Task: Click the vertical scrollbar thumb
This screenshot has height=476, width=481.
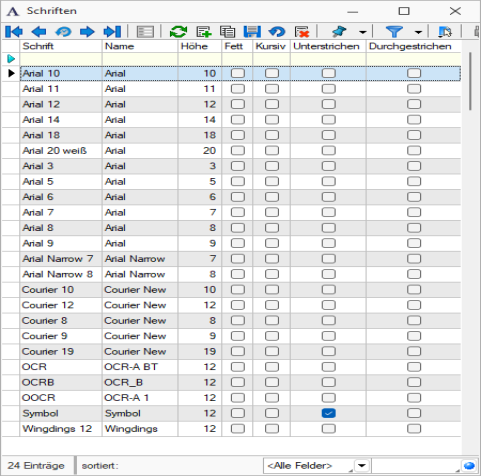Action: pos(470,81)
